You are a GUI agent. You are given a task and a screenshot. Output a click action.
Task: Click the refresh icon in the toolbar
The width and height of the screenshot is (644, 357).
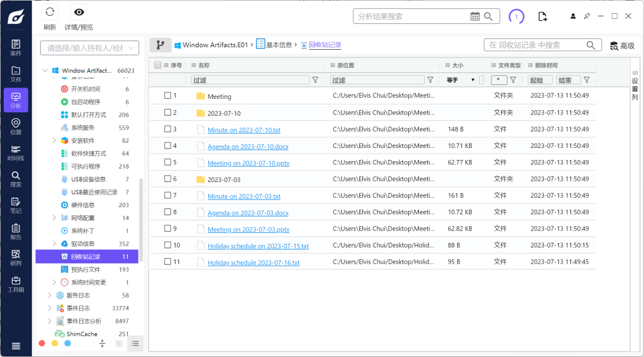[x=50, y=13]
